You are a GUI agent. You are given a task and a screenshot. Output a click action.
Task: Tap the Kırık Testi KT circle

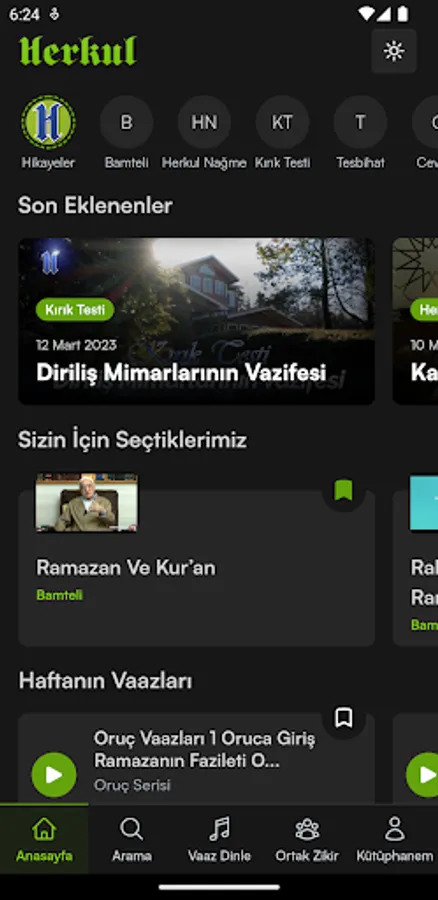(282, 122)
